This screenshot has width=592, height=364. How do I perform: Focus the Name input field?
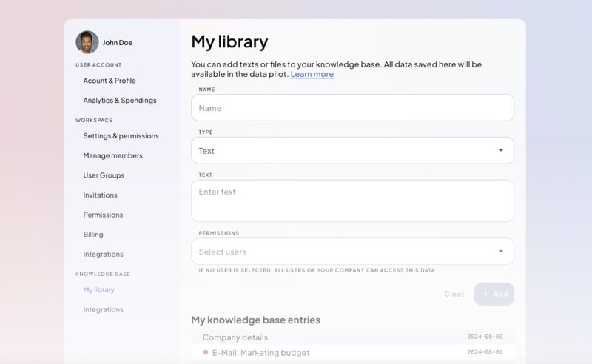(352, 108)
